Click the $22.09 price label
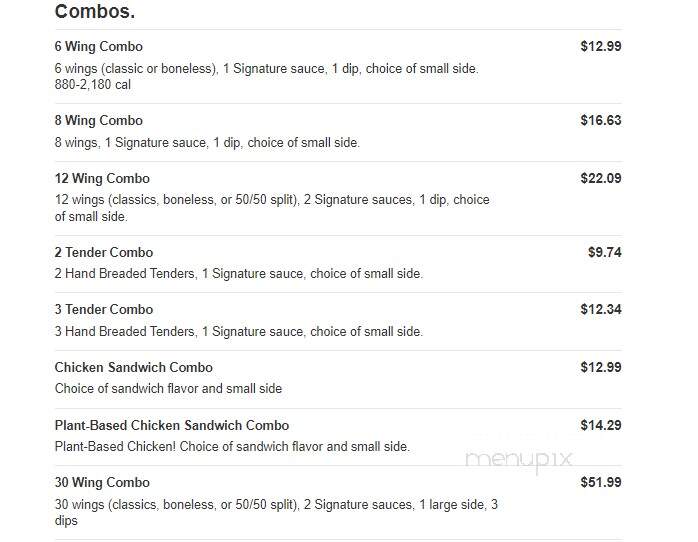This screenshot has height=542, width=698. point(601,178)
